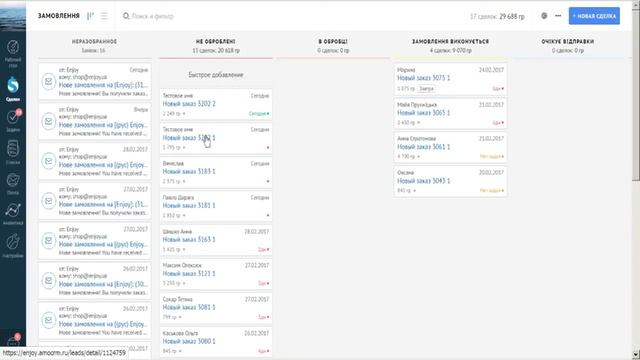Select the Сделки deals icon in sidebar
This screenshot has height=360, width=640.
pos(13,85)
